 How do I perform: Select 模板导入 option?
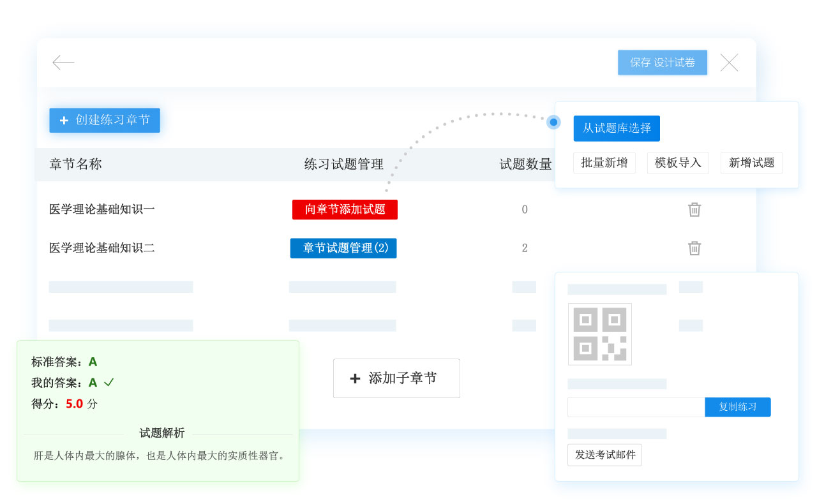(677, 163)
